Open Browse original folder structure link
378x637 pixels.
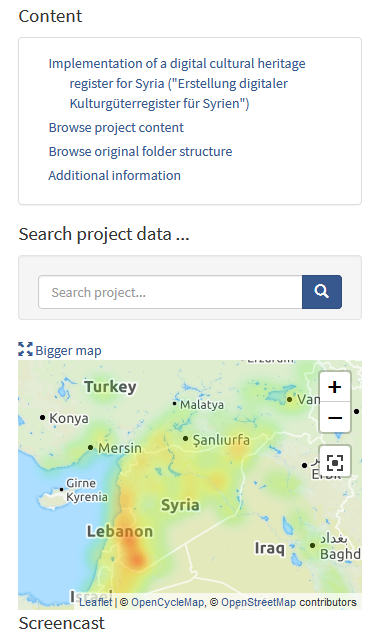pyautogui.click(x=140, y=152)
